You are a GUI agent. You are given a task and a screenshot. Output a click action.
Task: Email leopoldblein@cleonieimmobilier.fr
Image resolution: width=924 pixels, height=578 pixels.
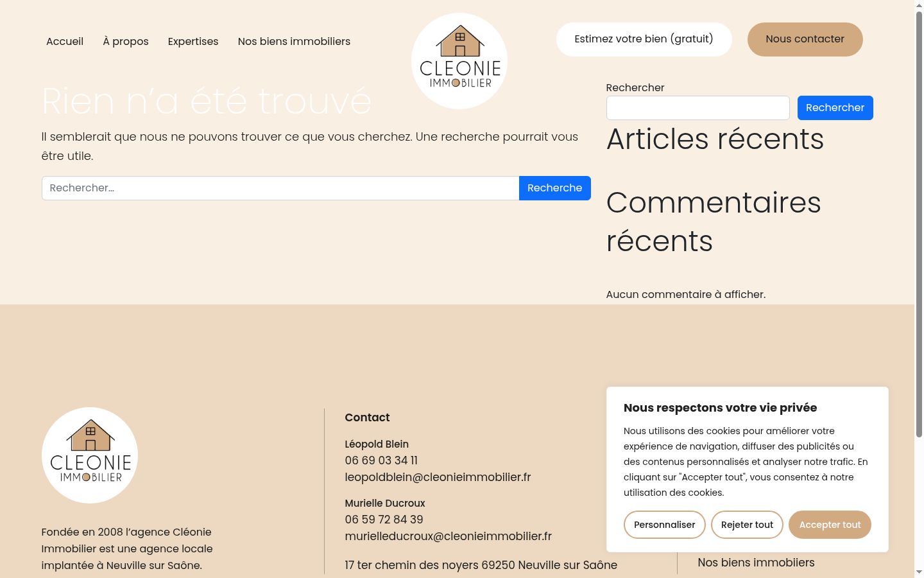pyautogui.click(x=438, y=477)
